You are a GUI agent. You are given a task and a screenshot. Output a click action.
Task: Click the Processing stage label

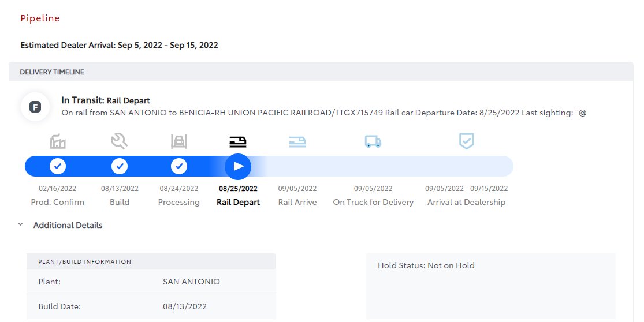179,203
